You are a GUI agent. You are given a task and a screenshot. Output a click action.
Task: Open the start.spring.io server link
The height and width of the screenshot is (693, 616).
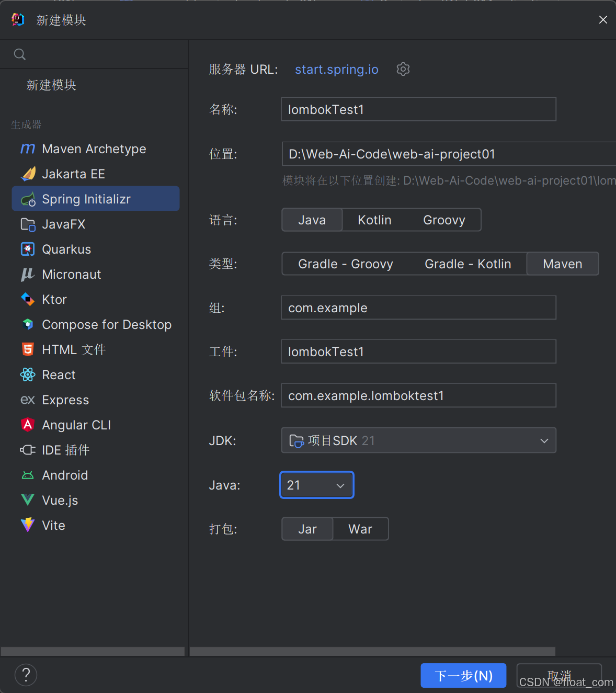[337, 69]
